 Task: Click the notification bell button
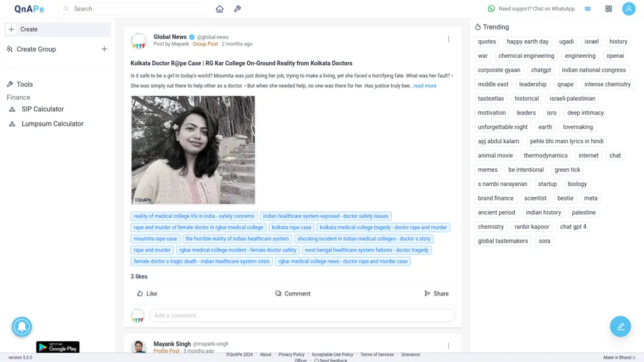22,327
